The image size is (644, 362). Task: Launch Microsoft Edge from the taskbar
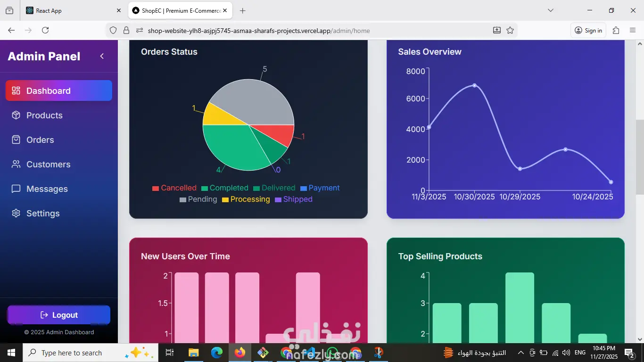coord(217,353)
